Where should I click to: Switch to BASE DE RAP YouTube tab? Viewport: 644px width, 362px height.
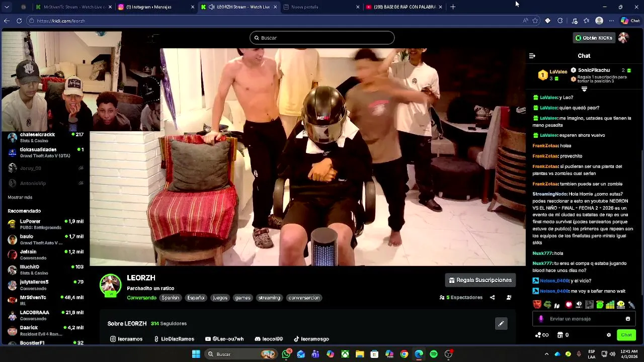(x=404, y=7)
